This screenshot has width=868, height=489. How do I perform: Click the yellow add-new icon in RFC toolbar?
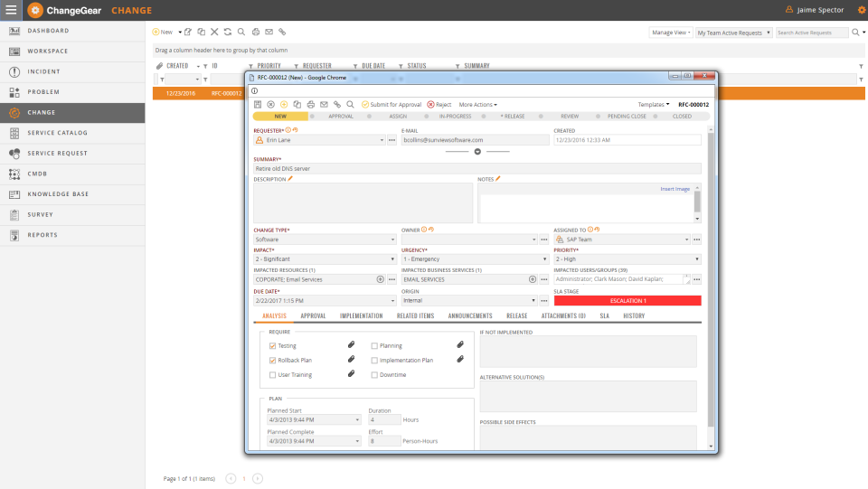click(x=284, y=104)
